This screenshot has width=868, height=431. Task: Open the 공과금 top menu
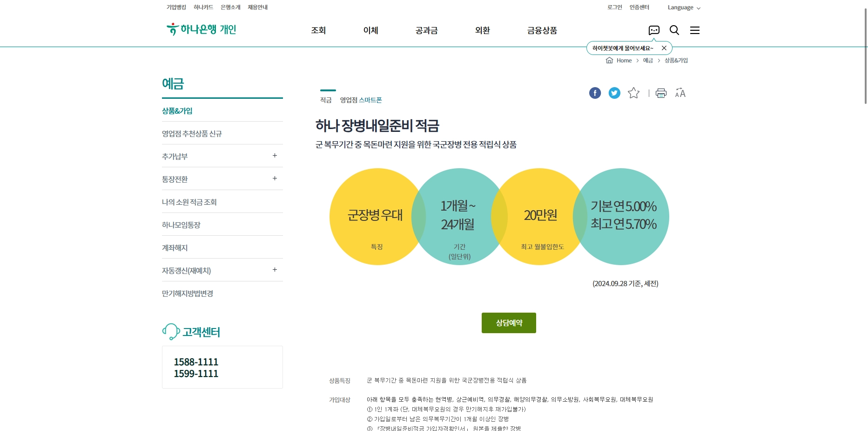click(x=426, y=30)
